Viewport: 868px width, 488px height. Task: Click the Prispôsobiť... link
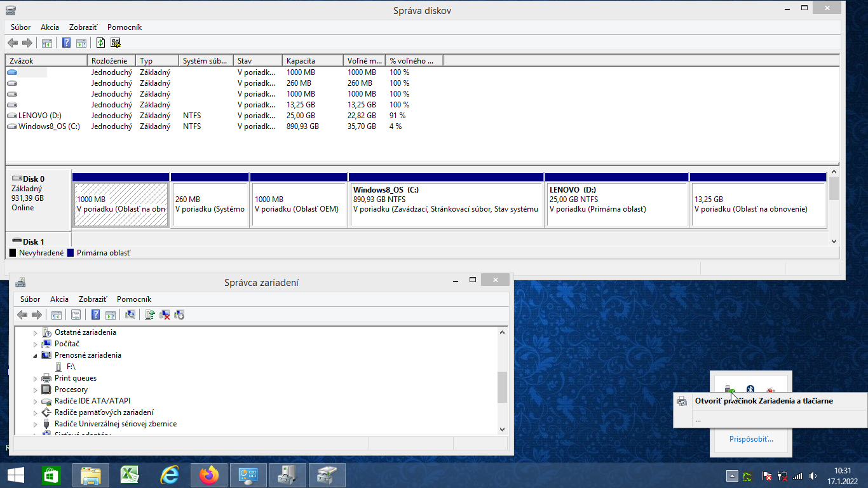coord(750,439)
